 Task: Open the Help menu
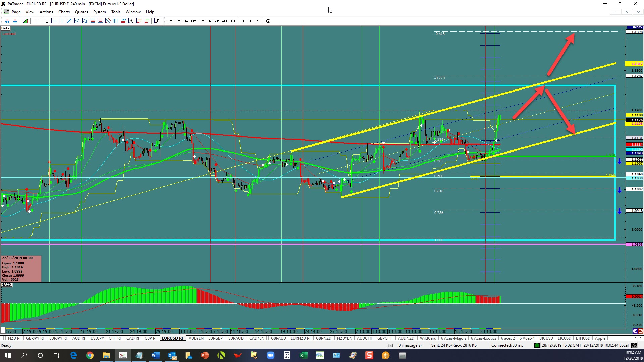tap(150, 12)
